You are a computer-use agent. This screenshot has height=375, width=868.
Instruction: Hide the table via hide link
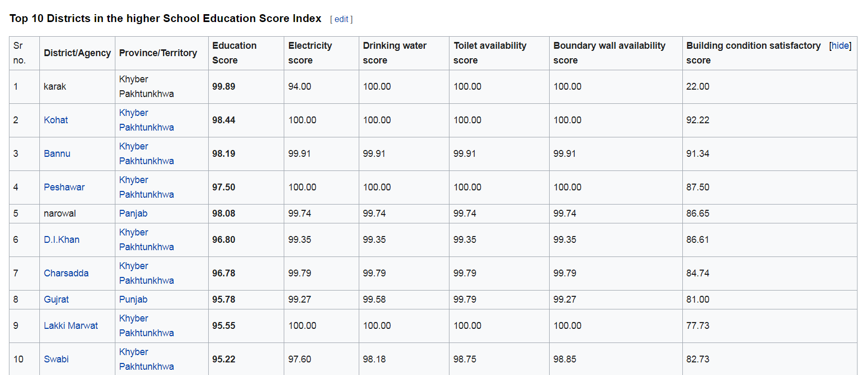pyautogui.click(x=840, y=46)
